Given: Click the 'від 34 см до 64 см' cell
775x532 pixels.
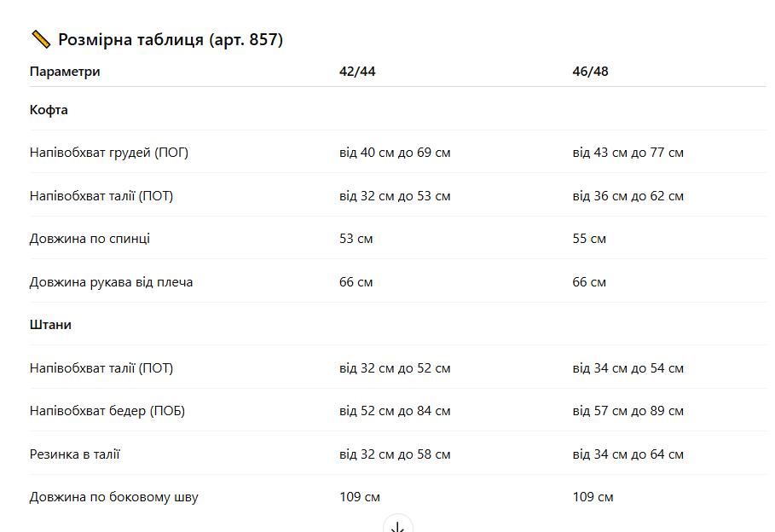Looking at the screenshot, I should (x=628, y=454).
